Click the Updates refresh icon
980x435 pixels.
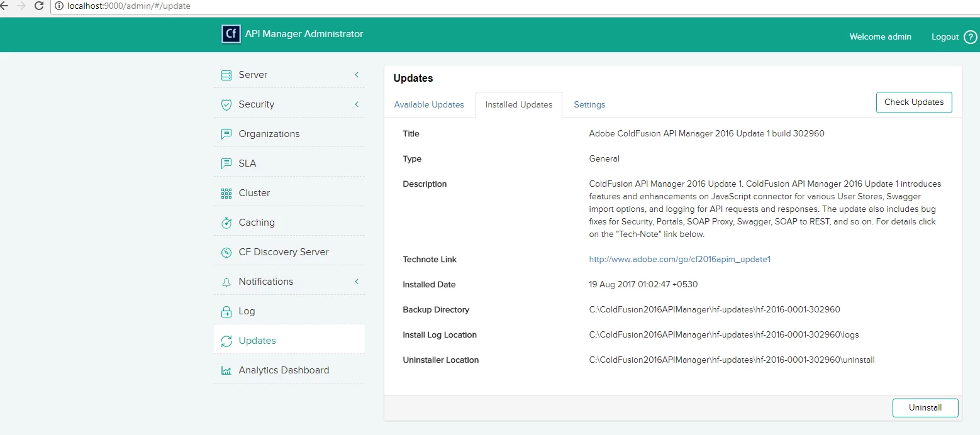[x=226, y=341]
